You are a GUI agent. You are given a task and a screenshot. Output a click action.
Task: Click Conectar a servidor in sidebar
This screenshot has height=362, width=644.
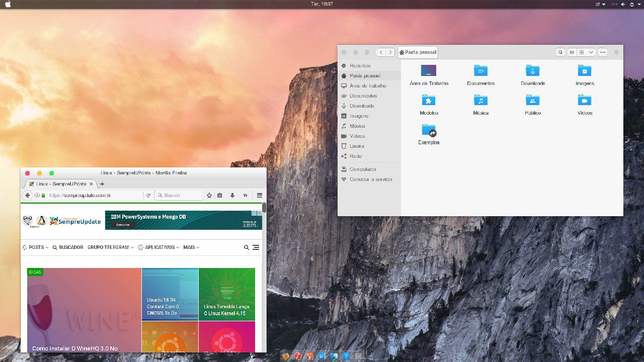369,179
